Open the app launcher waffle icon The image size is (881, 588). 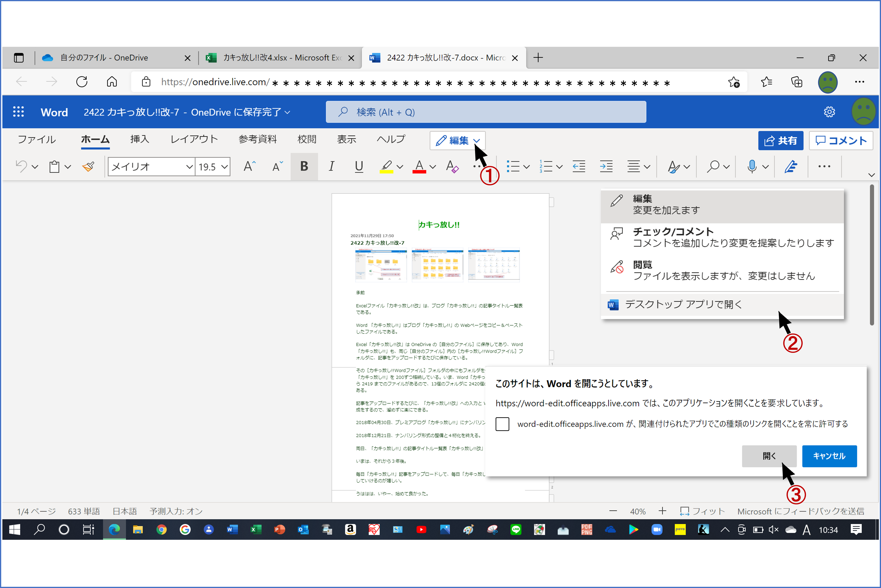point(18,112)
